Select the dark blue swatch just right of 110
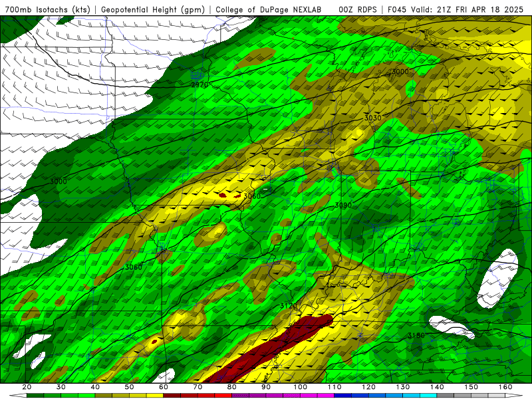Image resolution: width=532 pixels, height=399 pixels. tap(343, 396)
